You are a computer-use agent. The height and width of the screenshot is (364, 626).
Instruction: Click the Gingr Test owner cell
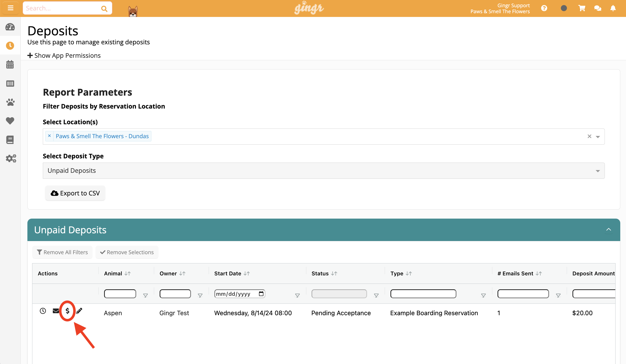click(x=174, y=313)
